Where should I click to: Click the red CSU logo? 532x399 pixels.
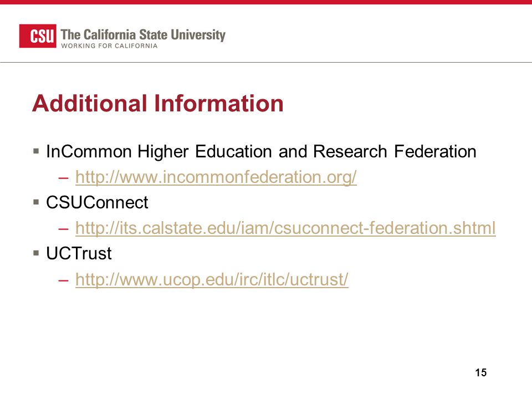38,36
